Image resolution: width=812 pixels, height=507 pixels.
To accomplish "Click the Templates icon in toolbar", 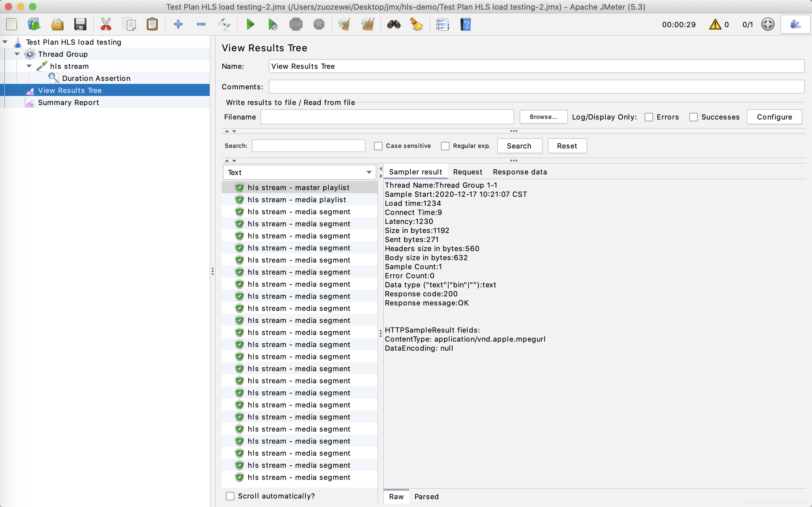I will [x=34, y=24].
